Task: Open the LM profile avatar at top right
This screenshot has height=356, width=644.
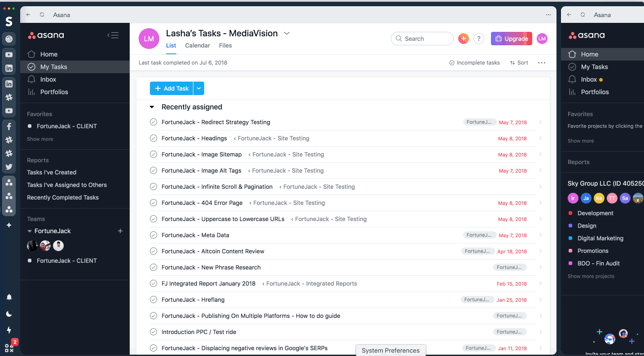Action: coord(542,39)
